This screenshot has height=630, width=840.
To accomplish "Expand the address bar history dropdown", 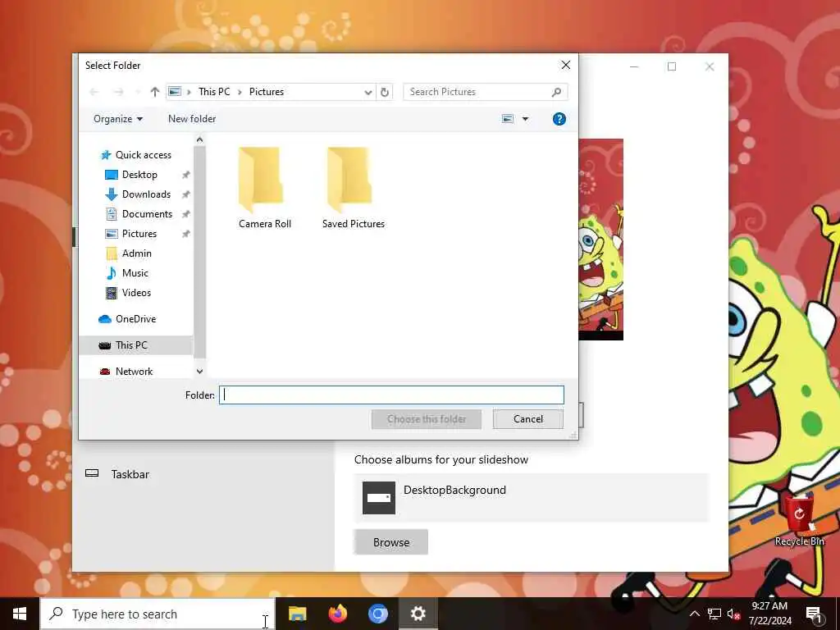I will point(368,92).
